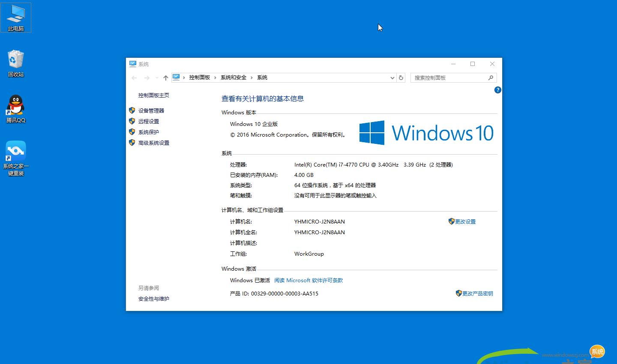Click processor value Intel(R) Core(TM) i7-4770
Screen dimensions: 617x364
[373, 164]
